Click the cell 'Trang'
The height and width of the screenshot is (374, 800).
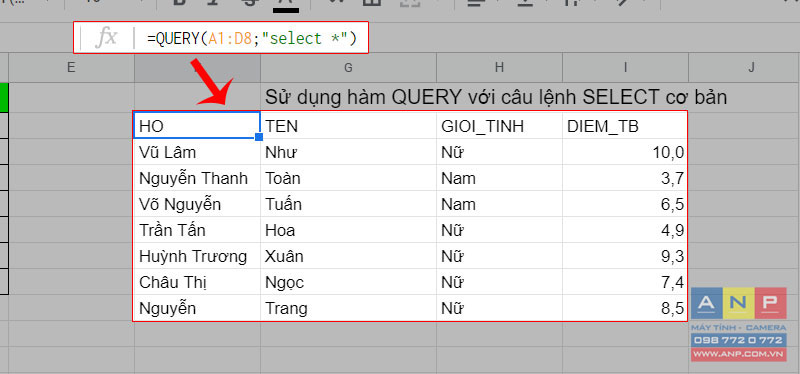click(348, 308)
